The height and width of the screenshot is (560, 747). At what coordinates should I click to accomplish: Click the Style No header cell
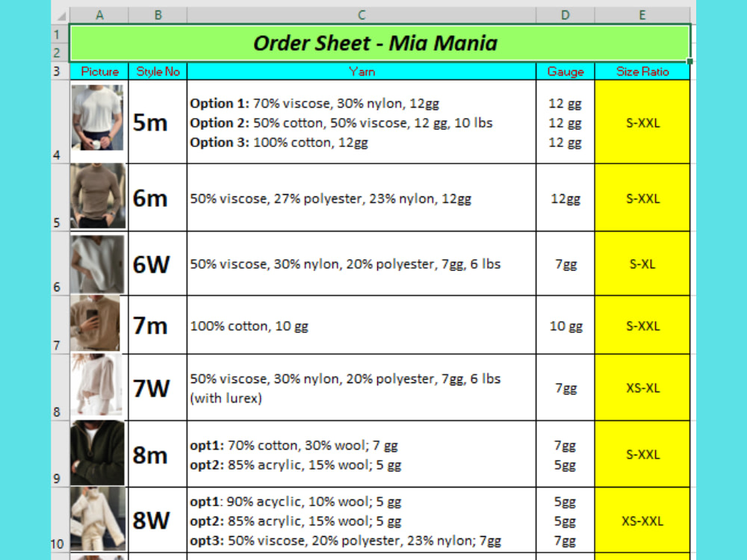click(x=158, y=72)
